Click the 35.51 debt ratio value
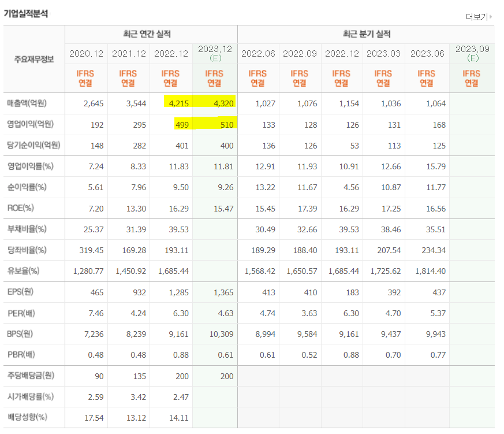The width and height of the screenshot is (504, 434). pos(436,229)
